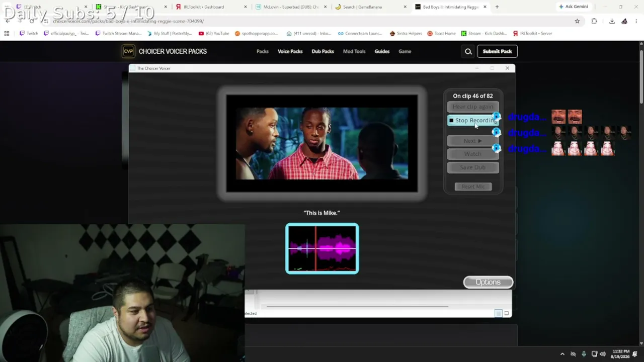Open the browser extensions puzzle icon
Viewport: 644px width, 362px height.
pyautogui.click(x=594, y=21)
